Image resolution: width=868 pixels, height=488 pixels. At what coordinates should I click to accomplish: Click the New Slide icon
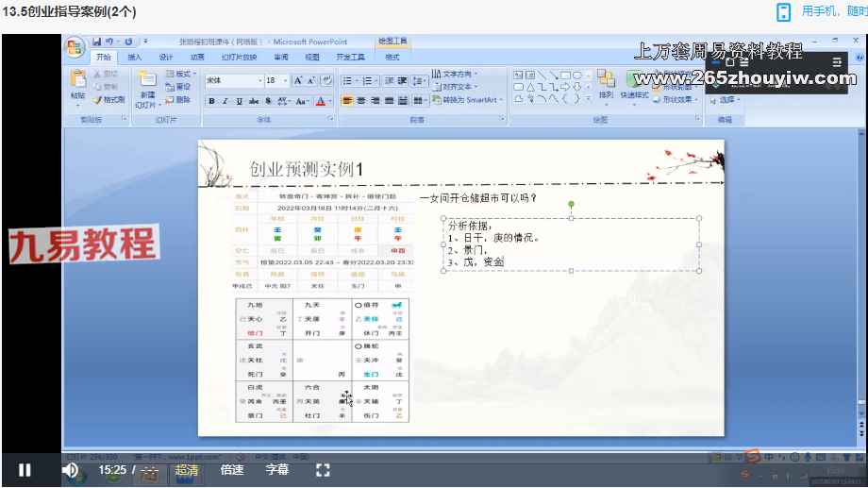click(x=147, y=90)
